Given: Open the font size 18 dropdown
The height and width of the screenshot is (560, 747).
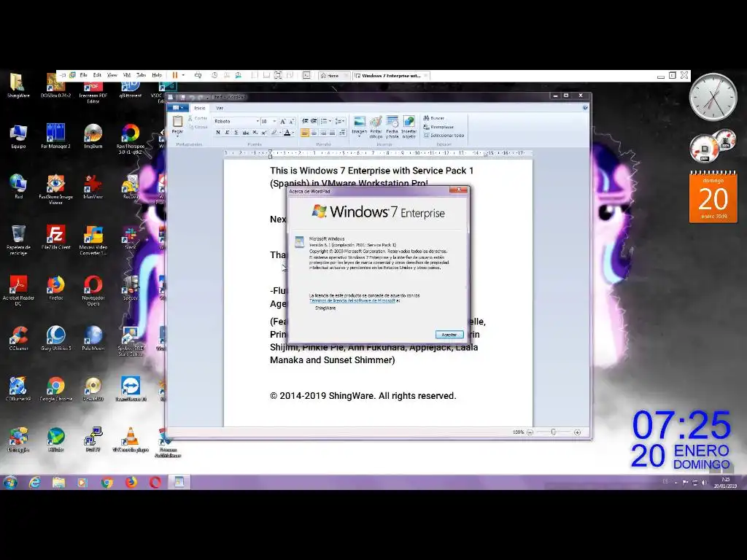Looking at the screenshot, I should pyautogui.click(x=274, y=122).
